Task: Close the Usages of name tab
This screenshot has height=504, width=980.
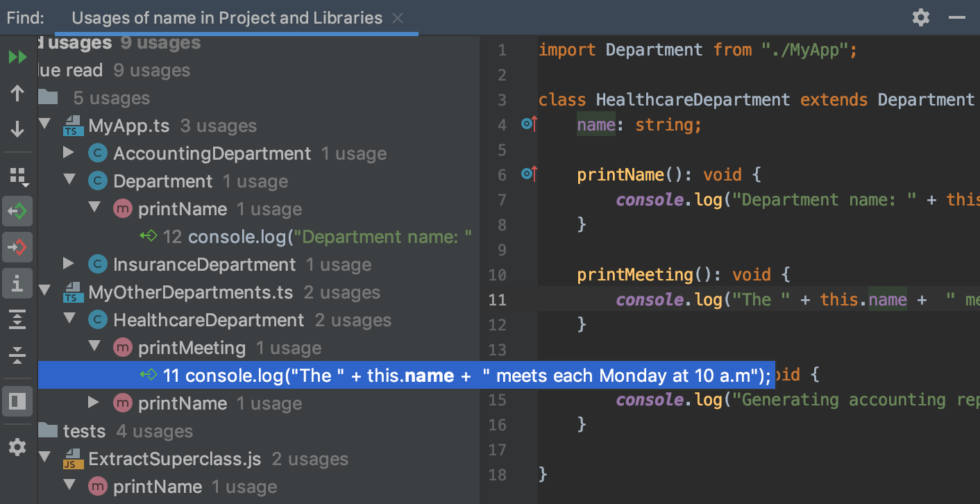Action: [398, 18]
